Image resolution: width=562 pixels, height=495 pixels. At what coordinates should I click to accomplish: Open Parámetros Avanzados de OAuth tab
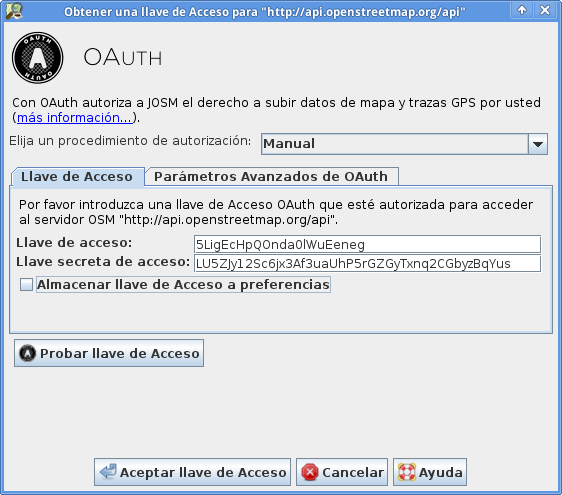tap(271, 177)
